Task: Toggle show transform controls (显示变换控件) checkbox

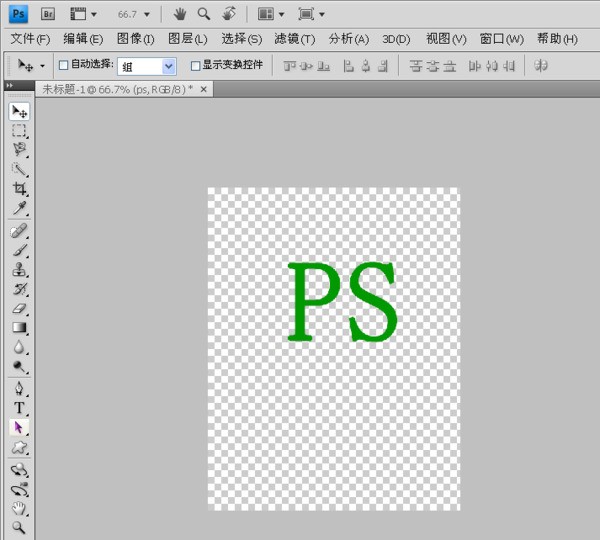Action: point(195,66)
